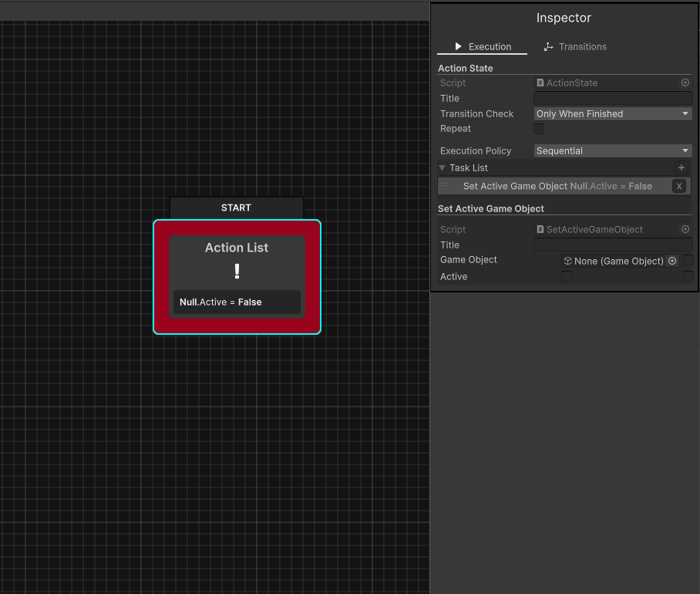Remove the Set Active Game Object task
This screenshot has height=594, width=700.
pos(678,186)
